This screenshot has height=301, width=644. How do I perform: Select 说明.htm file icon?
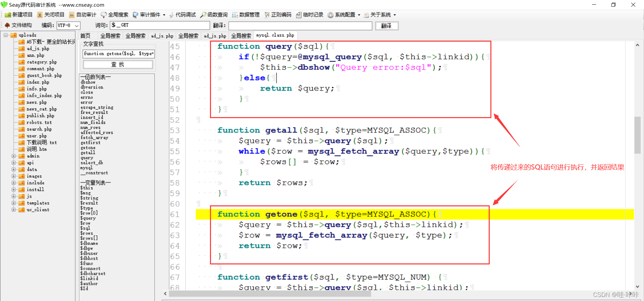(x=21, y=149)
